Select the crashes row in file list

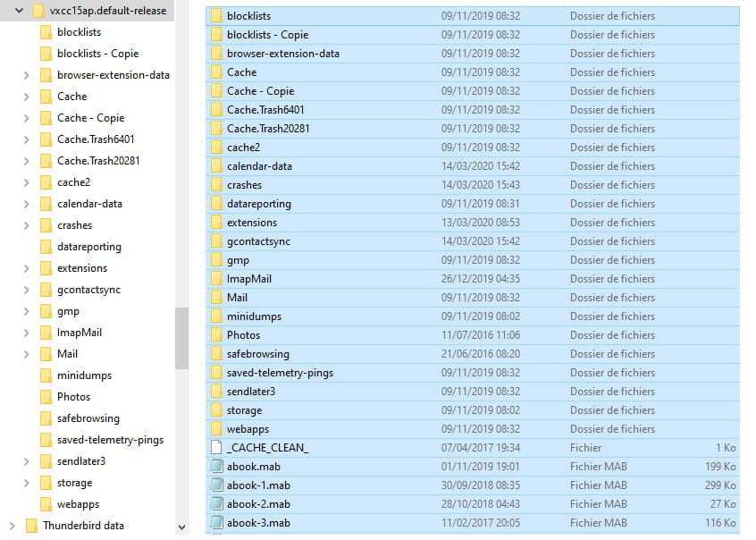pyautogui.click(x=473, y=185)
